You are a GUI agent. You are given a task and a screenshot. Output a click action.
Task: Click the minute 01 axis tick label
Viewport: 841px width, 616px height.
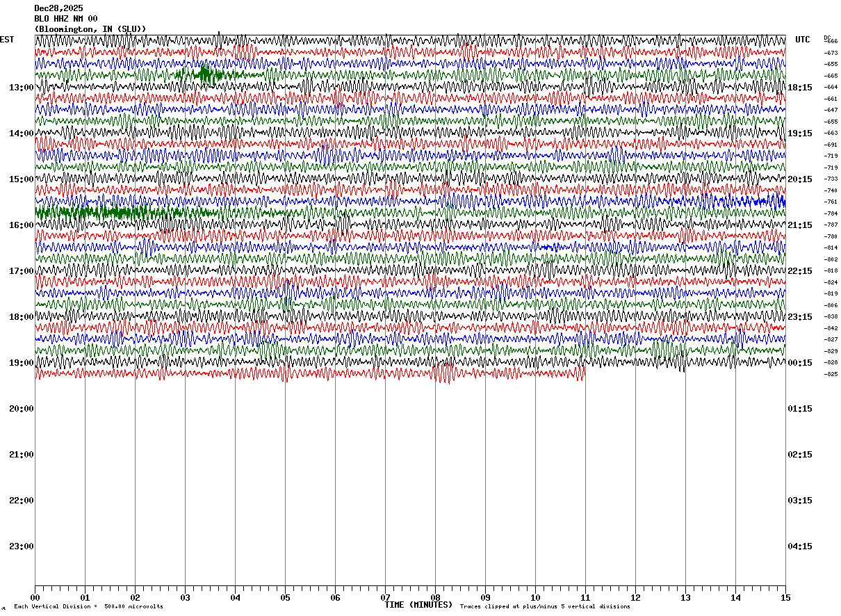(85, 598)
